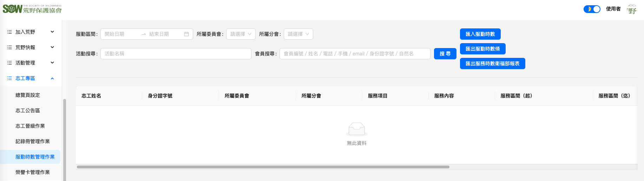Click 匯入服勤時數 button
Viewport: 644px width, 181px height.
click(x=480, y=34)
